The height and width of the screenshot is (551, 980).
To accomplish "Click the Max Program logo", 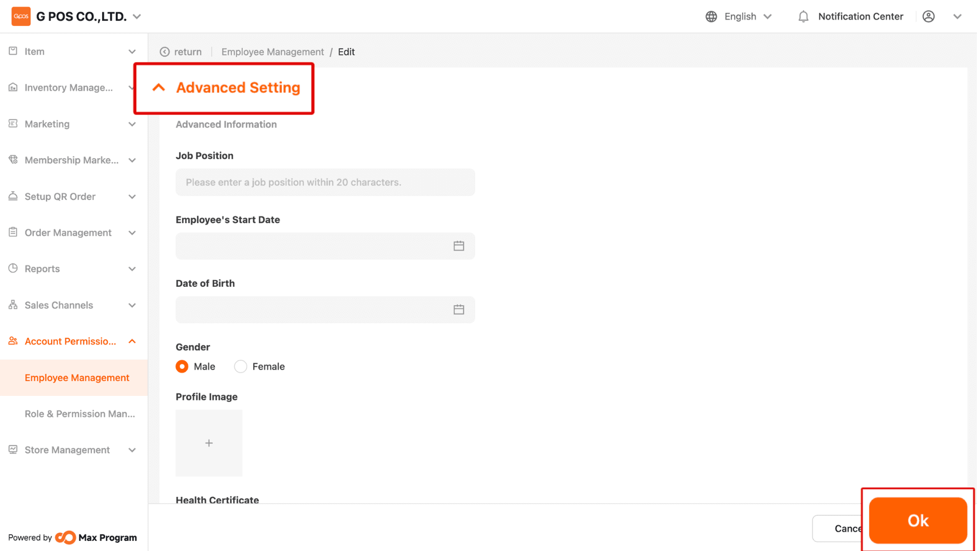I will tap(96, 538).
